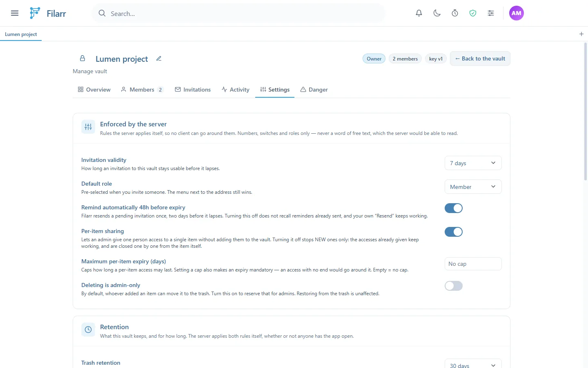
Task: Click the vault lock icon
Action: pyautogui.click(x=82, y=58)
